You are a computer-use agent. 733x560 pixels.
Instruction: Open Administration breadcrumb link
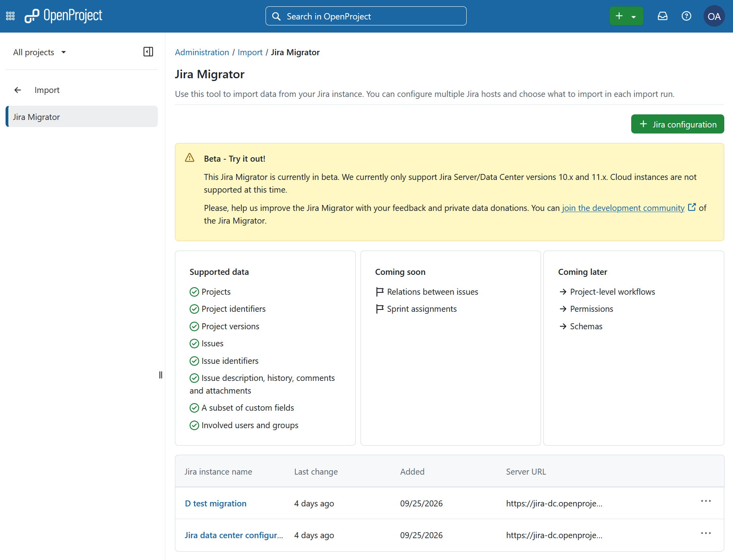(202, 52)
